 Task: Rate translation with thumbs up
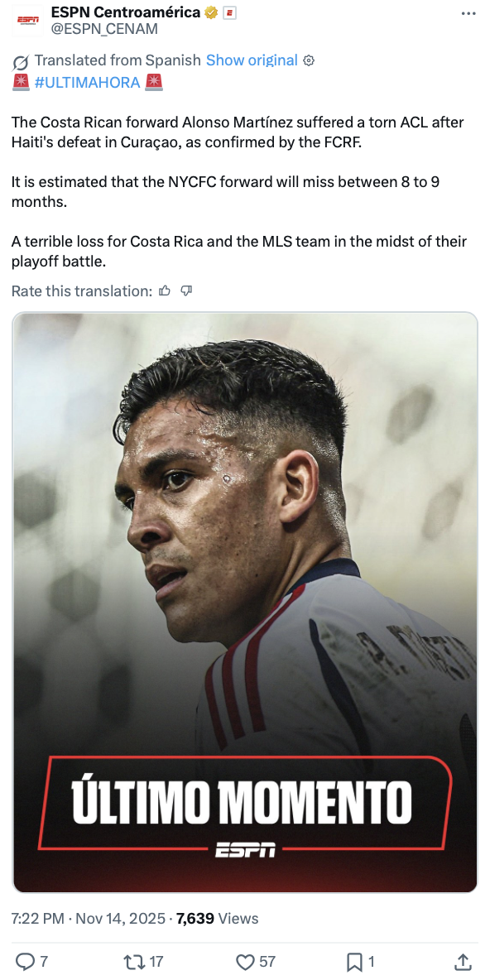pyautogui.click(x=165, y=291)
